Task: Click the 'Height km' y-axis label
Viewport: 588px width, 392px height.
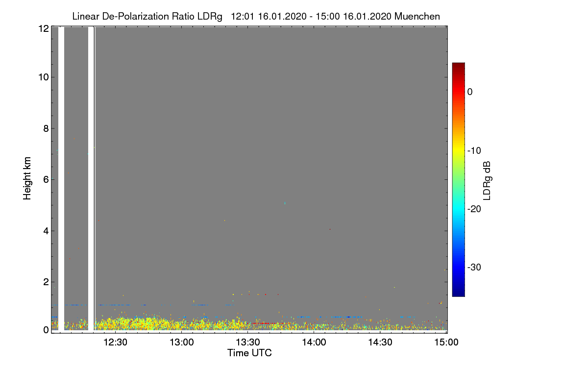Action: (x=27, y=178)
